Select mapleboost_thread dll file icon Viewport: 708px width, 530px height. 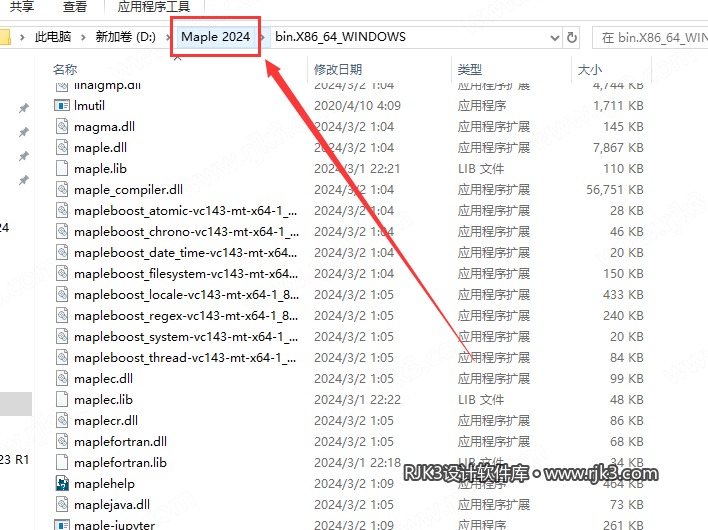(62, 357)
